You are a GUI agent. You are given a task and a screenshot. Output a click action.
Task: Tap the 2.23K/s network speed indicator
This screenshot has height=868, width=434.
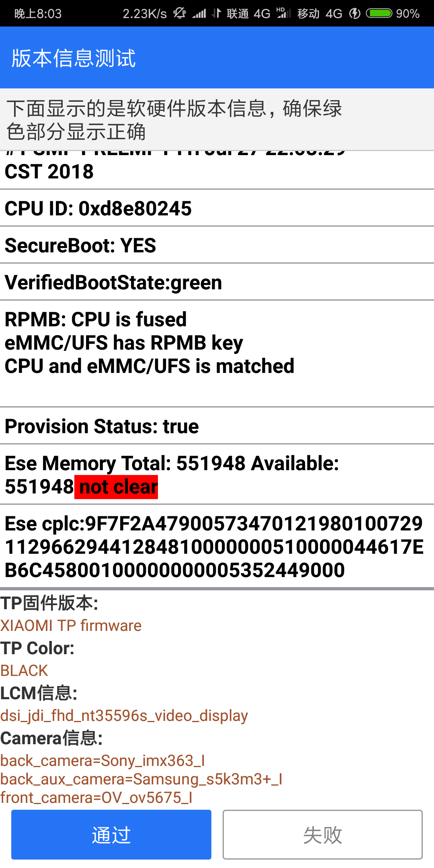pos(144,14)
